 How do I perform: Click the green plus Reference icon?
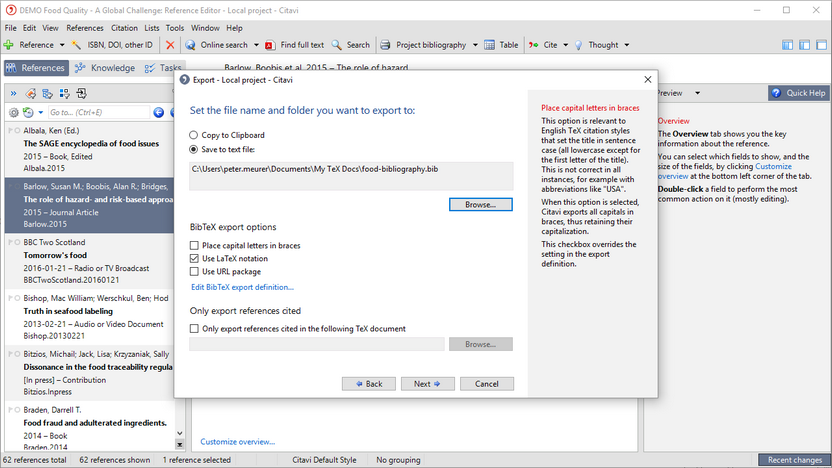[8, 45]
